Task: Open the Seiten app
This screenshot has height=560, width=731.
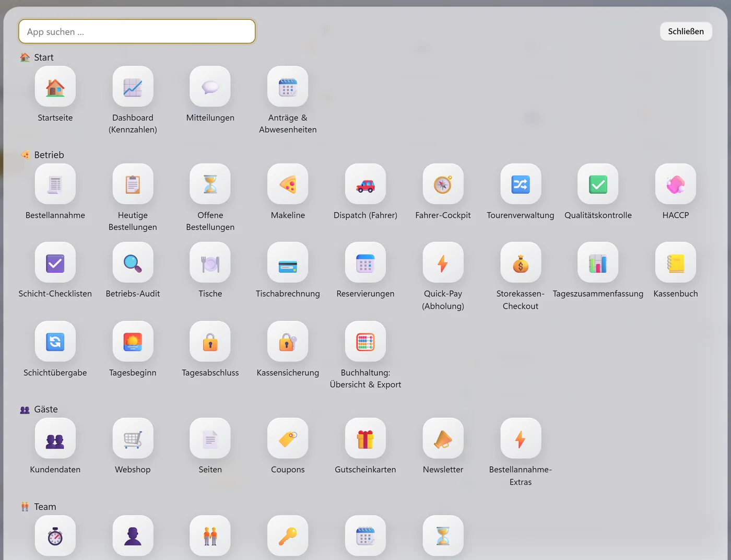Action: pos(210,439)
